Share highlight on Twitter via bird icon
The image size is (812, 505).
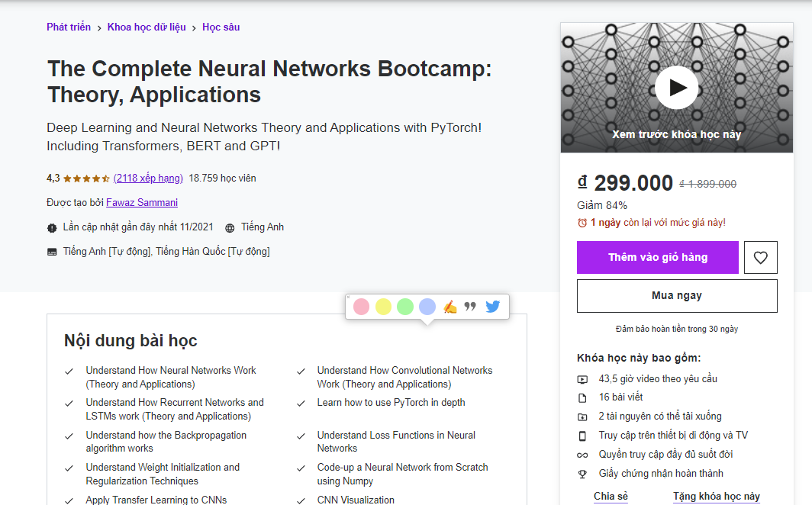[492, 306]
